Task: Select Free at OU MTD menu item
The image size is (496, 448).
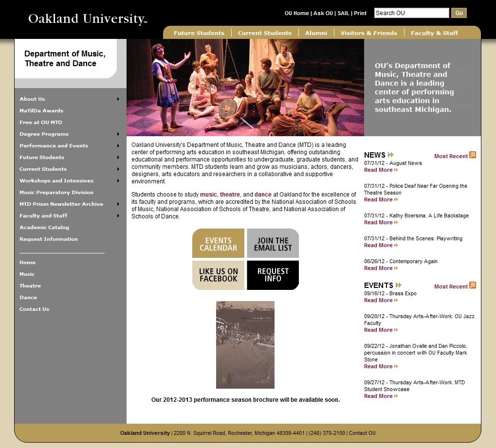Action: 41,123
